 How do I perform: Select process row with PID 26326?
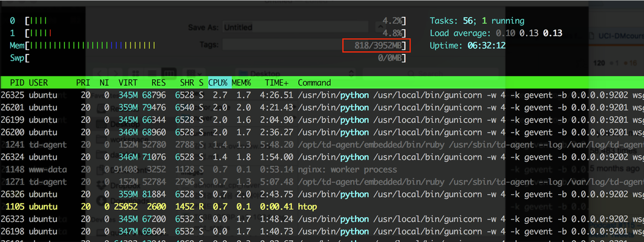click(322, 194)
